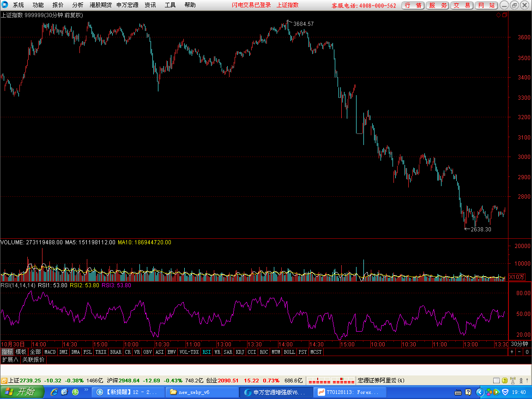The width and height of the screenshot is (532, 399).
Task: Switch to new_swhy_v6 folder taskbar item
Action: pos(202,392)
